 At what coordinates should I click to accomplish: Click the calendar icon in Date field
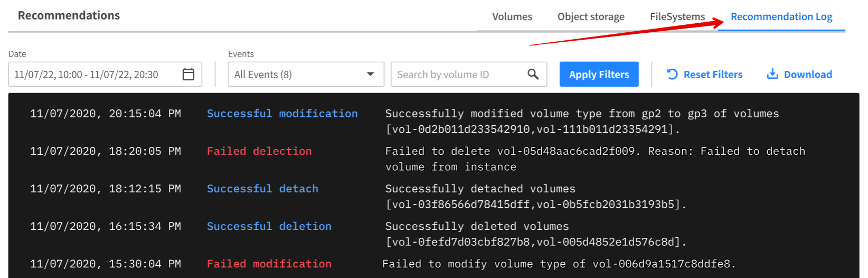188,75
